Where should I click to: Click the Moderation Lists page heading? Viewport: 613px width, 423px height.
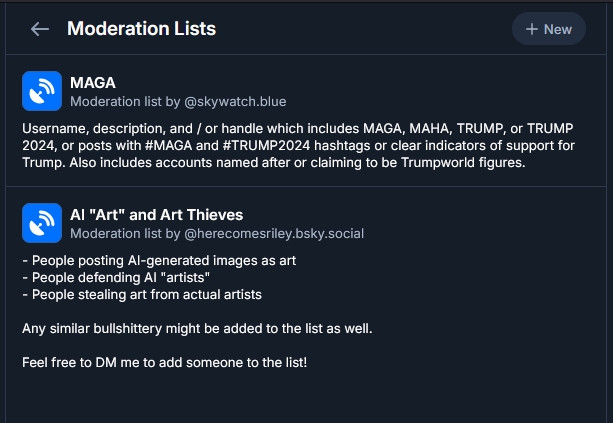(x=141, y=29)
